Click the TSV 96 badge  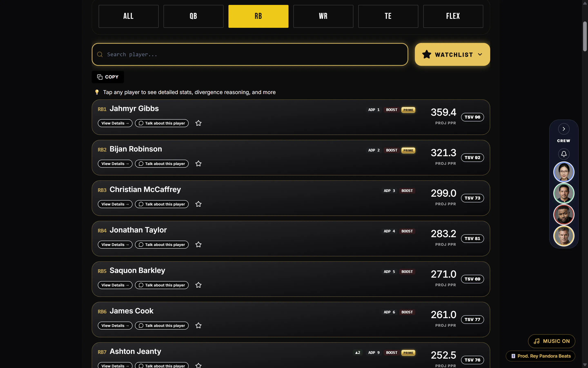[472, 117]
